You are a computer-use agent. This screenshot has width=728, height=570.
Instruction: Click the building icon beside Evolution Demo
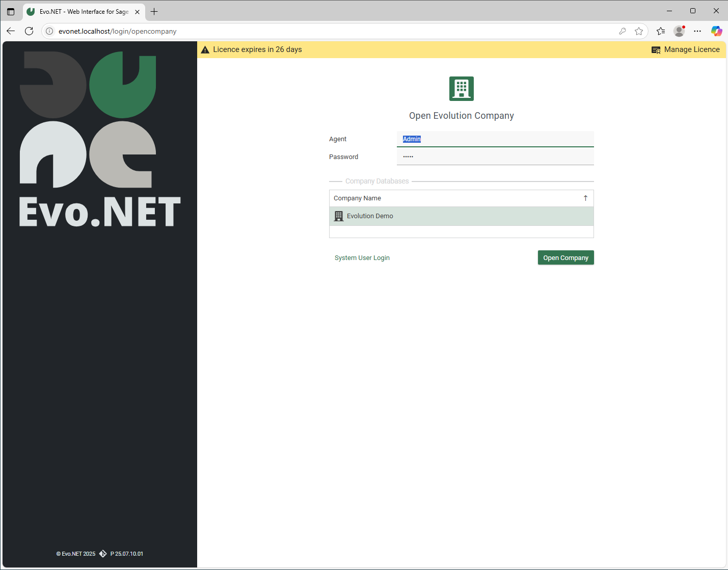tap(339, 216)
